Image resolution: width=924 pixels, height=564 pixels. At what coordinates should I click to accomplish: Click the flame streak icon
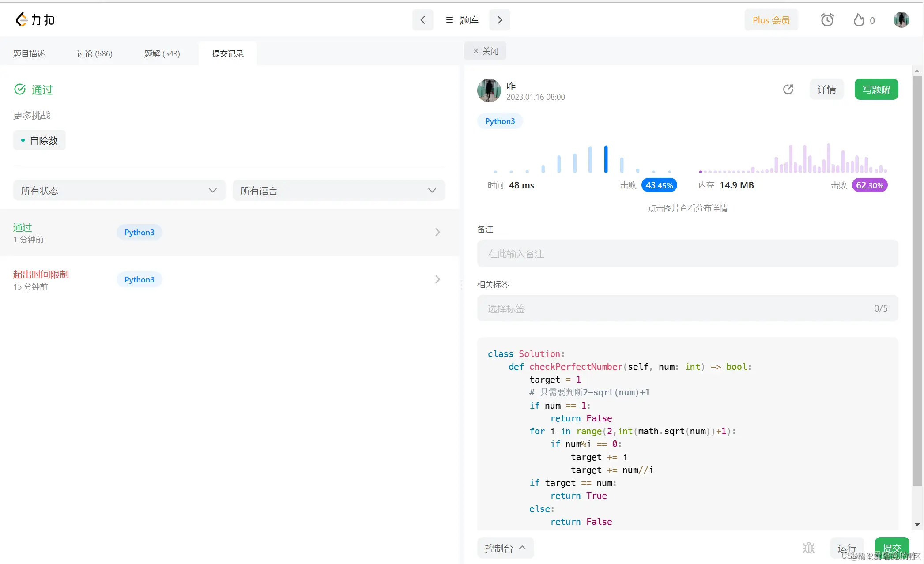[x=859, y=20]
